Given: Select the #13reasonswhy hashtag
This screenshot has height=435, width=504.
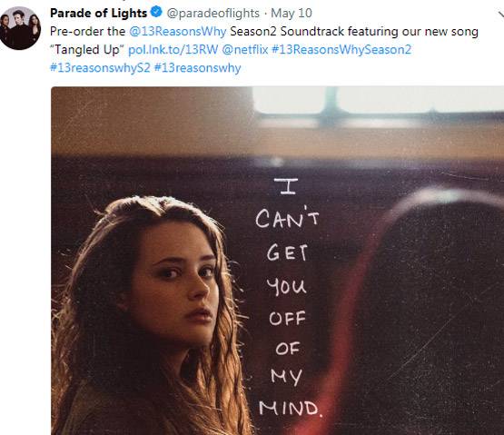Looking at the screenshot, I should (197, 68).
